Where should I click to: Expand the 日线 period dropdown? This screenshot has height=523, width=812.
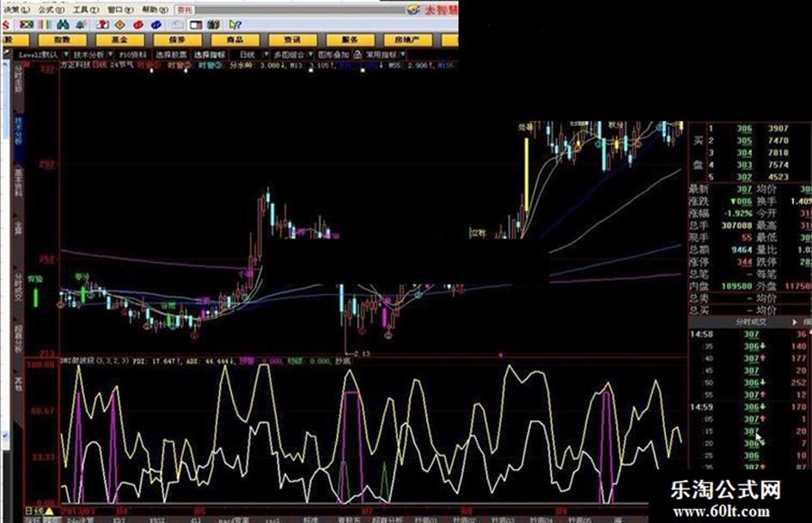[266, 54]
